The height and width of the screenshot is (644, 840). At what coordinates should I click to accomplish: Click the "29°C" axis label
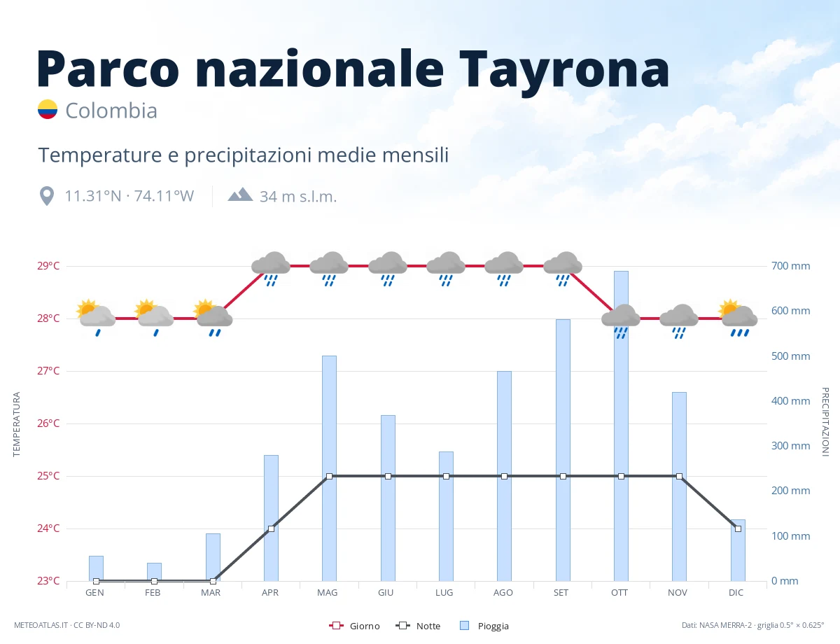pyautogui.click(x=48, y=266)
